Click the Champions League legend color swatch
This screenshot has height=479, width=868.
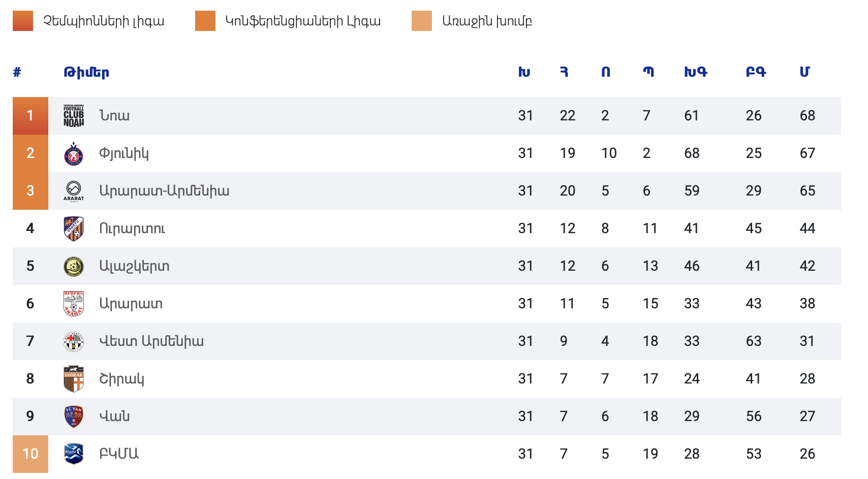(x=23, y=21)
